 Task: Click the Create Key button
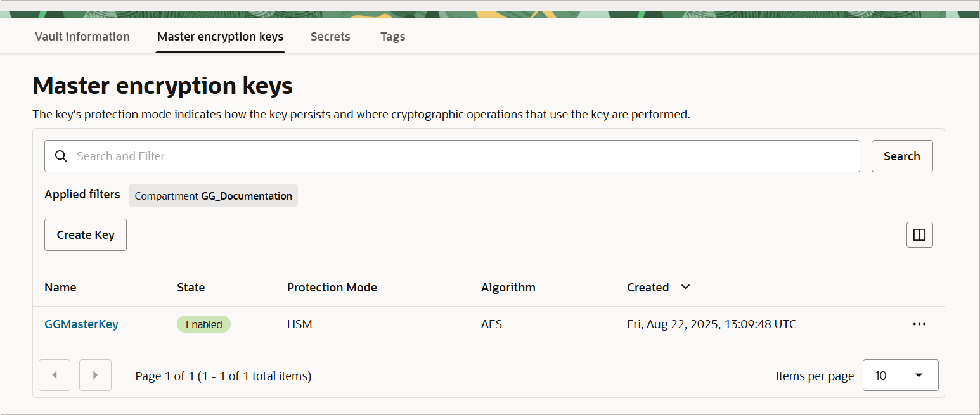click(85, 234)
